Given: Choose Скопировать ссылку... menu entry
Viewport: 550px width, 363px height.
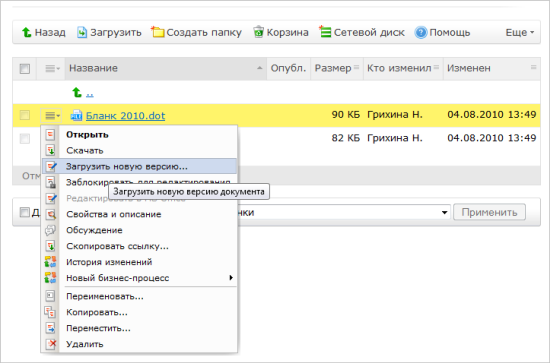Looking at the screenshot, I should pyautogui.click(x=139, y=246).
